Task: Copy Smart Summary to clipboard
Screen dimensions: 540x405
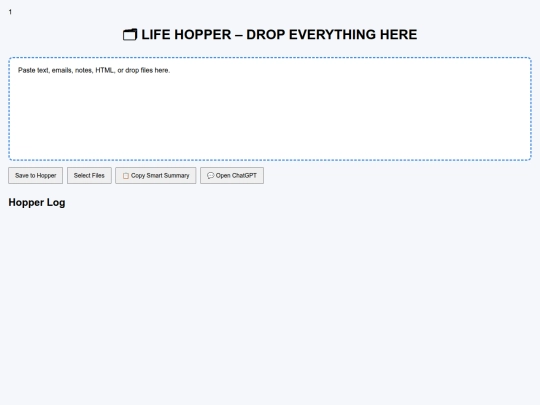Action: click(156, 176)
